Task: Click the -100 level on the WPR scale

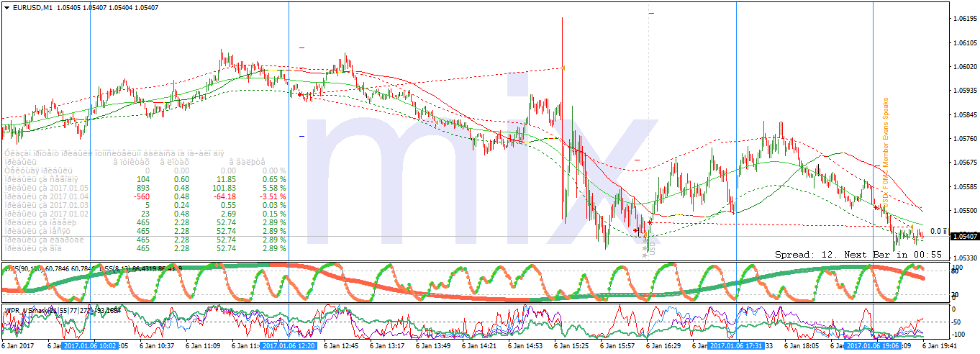Action: tap(960, 334)
